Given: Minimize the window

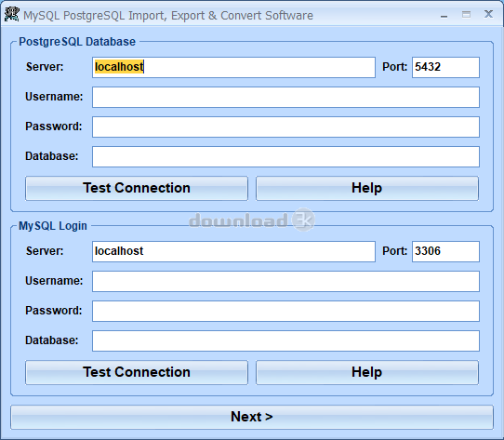Looking at the screenshot, I should [444, 15].
